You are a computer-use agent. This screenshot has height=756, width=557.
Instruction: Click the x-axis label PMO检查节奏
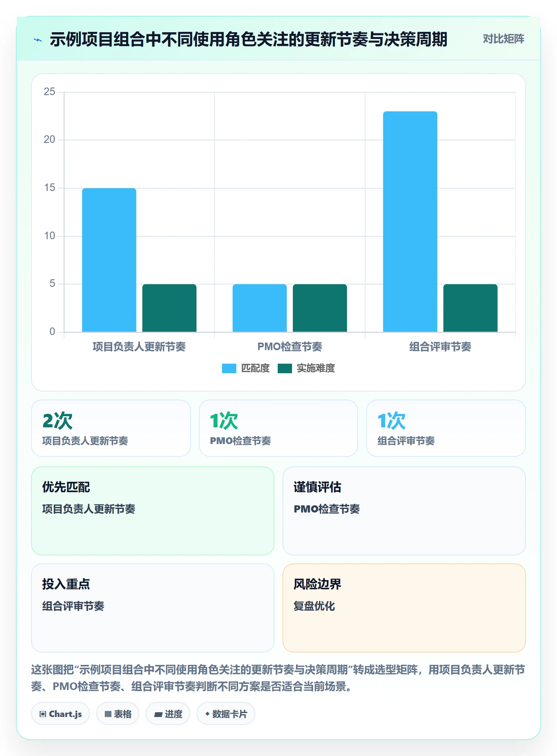click(290, 347)
